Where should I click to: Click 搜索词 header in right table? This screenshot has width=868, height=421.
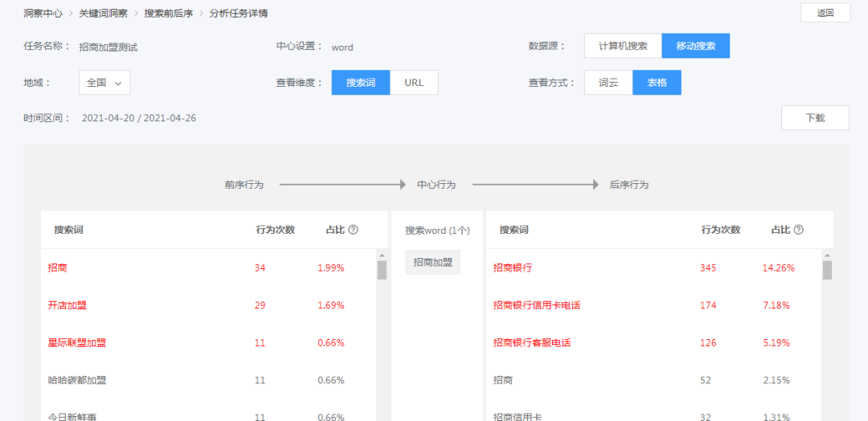coord(514,230)
